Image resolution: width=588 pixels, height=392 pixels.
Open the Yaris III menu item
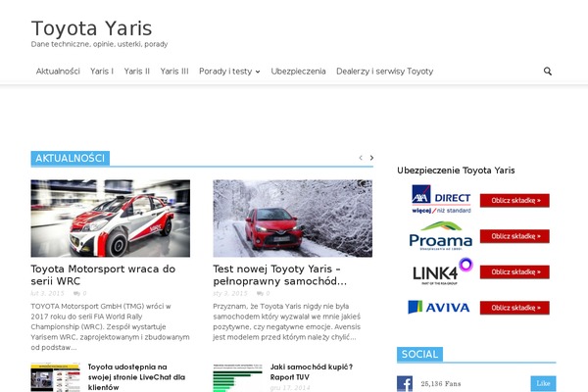pyautogui.click(x=174, y=72)
